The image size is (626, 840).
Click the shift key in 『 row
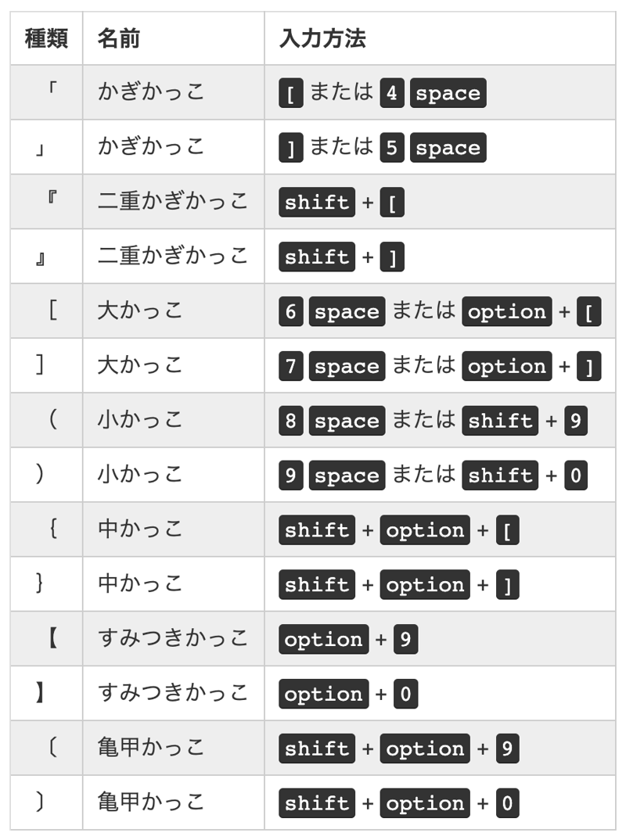point(317,203)
